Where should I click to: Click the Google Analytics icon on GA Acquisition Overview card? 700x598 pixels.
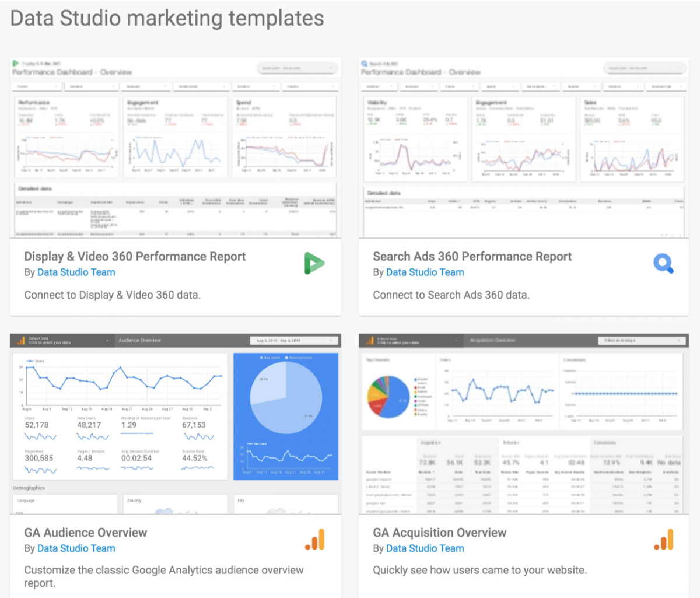[x=663, y=540]
